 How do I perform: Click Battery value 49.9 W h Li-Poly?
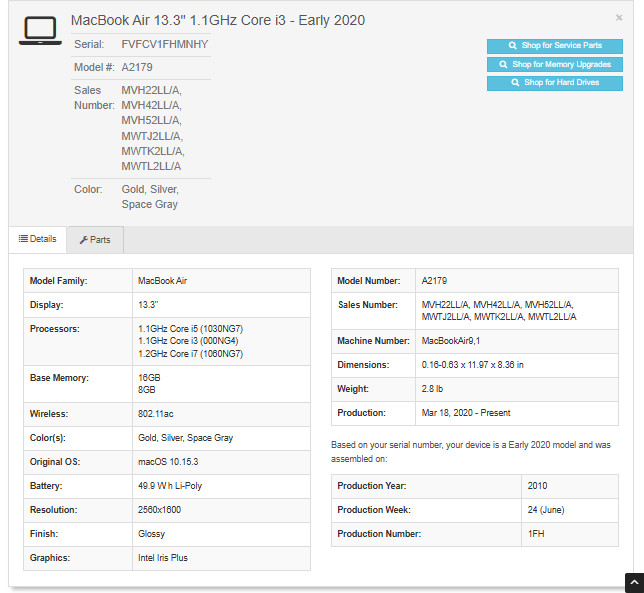click(x=170, y=486)
